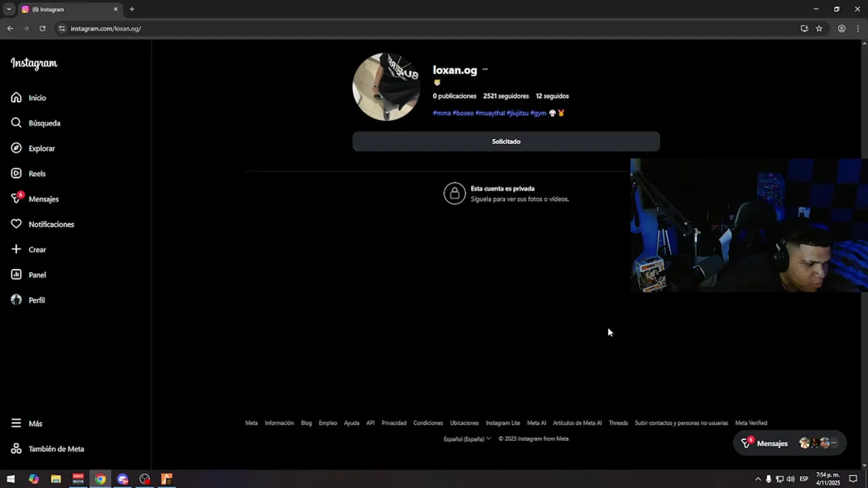868x488 pixels.
Task: Open the Inicio home icon in sidebar
Action: [x=16, y=98]
